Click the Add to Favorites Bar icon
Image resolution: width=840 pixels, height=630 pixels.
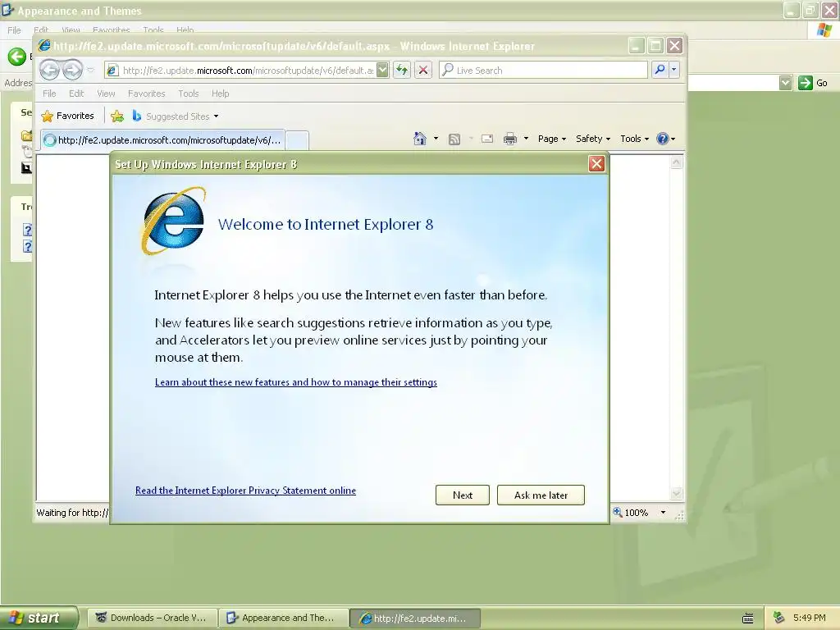click(117, 116)
